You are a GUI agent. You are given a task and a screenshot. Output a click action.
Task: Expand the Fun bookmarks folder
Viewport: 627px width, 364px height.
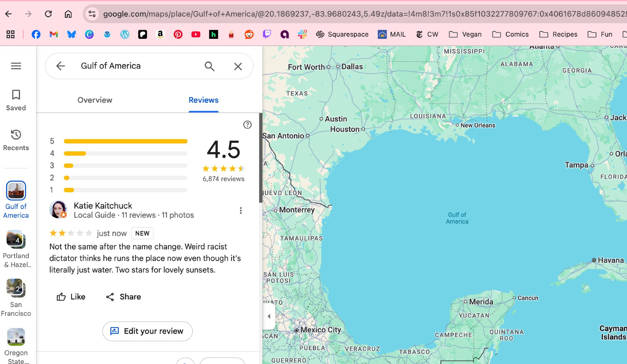coord(600,34)
